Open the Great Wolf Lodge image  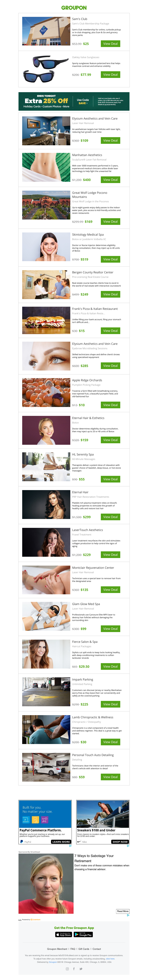(46, 205)
